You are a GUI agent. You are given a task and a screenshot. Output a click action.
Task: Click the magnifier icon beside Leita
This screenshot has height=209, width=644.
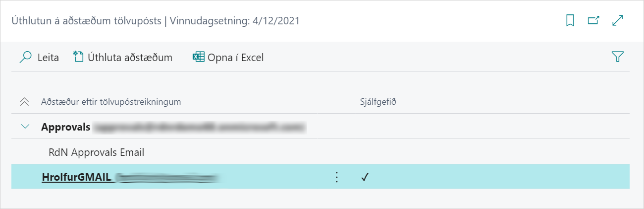[25, 58]
